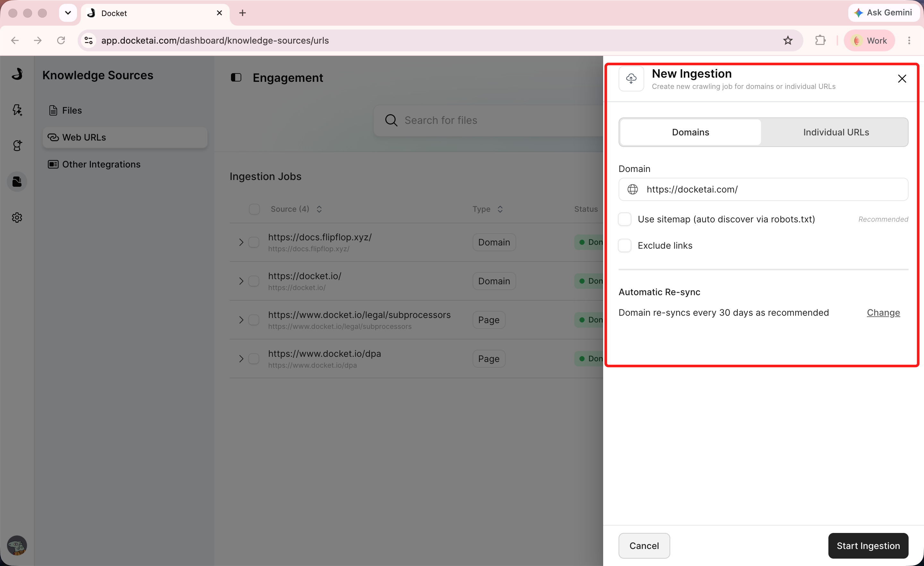Check the Exclude links checkbox
This screenshot has width=924, height=566.
click(x=625, y=246)
